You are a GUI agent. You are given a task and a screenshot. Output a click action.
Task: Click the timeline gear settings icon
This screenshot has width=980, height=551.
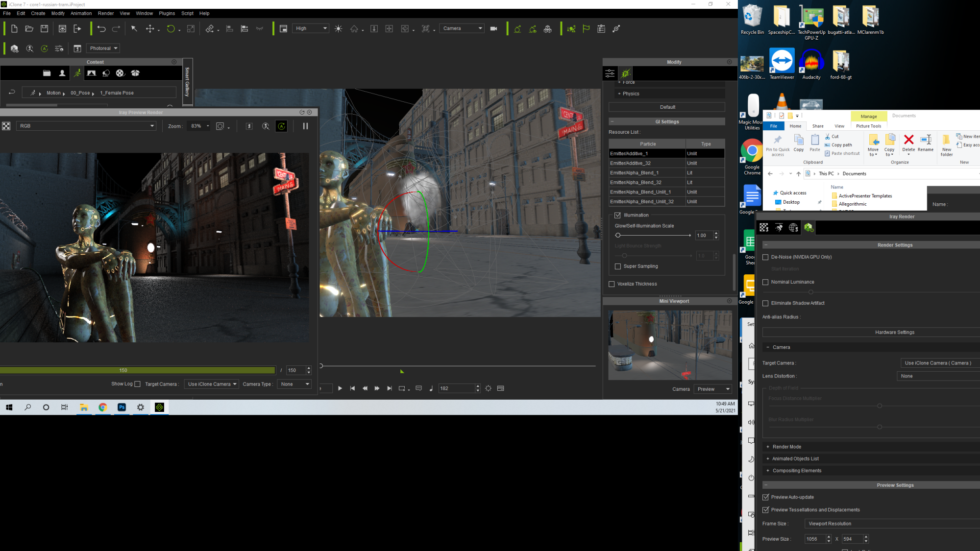coord(489,388)
